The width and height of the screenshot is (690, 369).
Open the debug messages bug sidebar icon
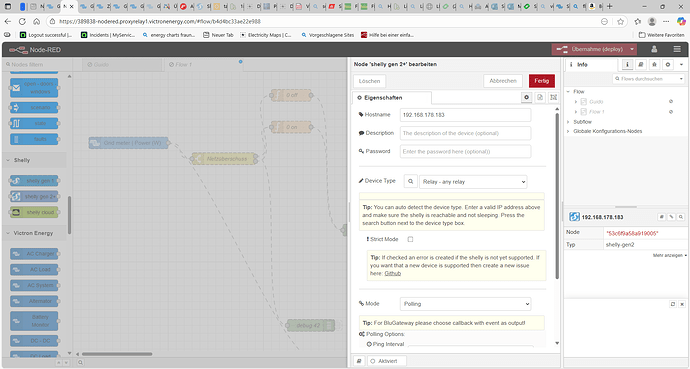pyautogui.click(x=654, y=64)
